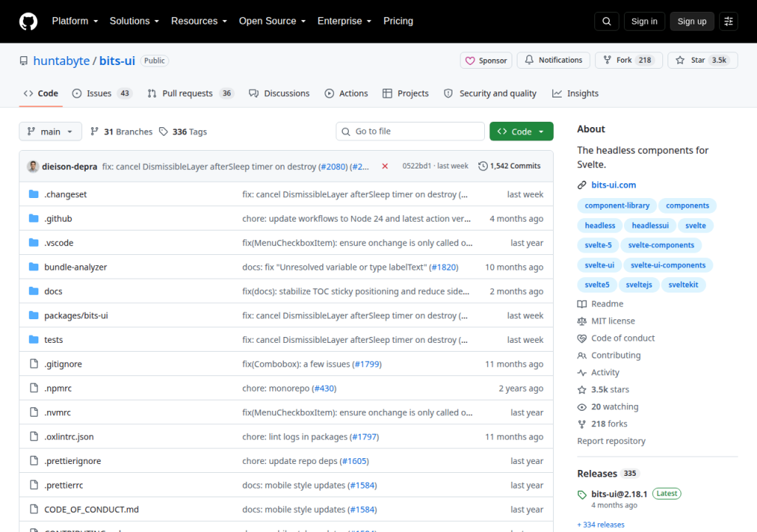Expand the Open Source menu
757x532 pixels.
pos(272,21)
